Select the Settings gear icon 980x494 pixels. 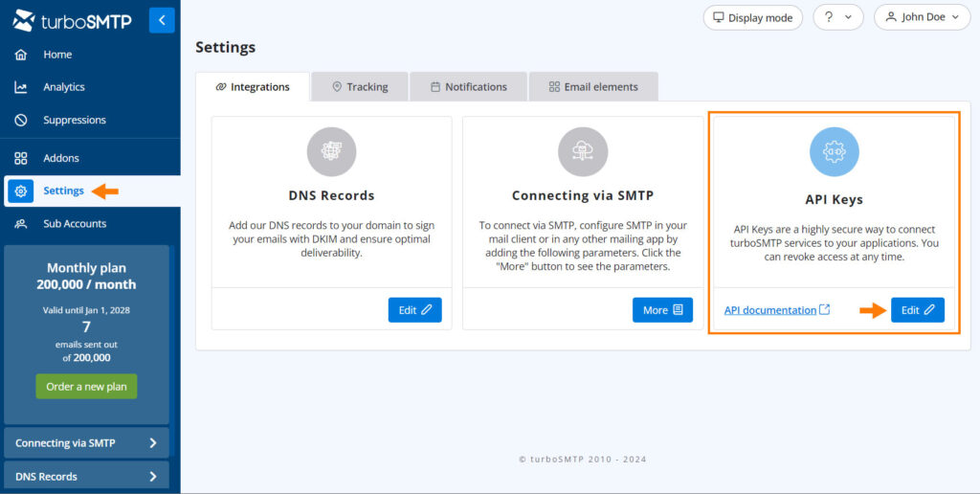coord(21,191)
